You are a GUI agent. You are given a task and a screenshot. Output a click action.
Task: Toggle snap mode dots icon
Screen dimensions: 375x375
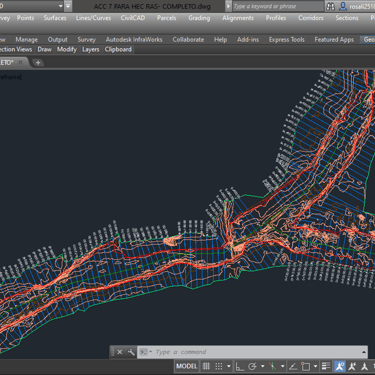219,366
